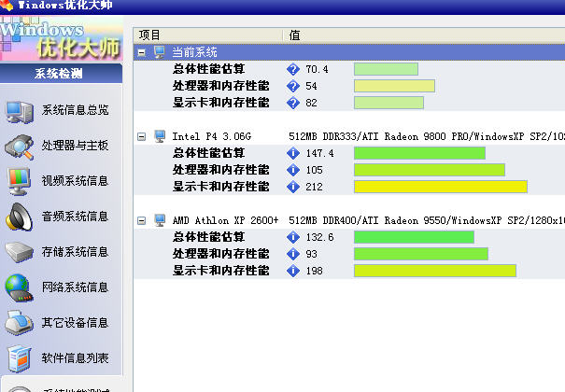Image resolution: width=565 pixels, height=392 pixels.
Task: Open 系统信息总览 computer icon
Action: point(20,112)
